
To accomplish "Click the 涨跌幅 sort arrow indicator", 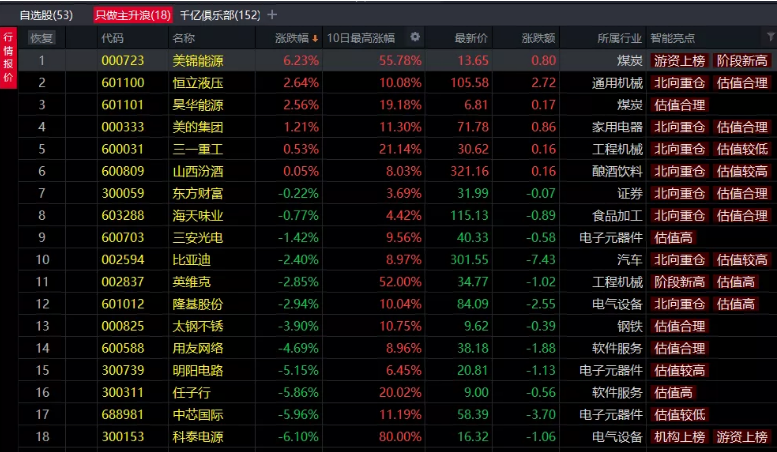I will [x=316, y=38].
